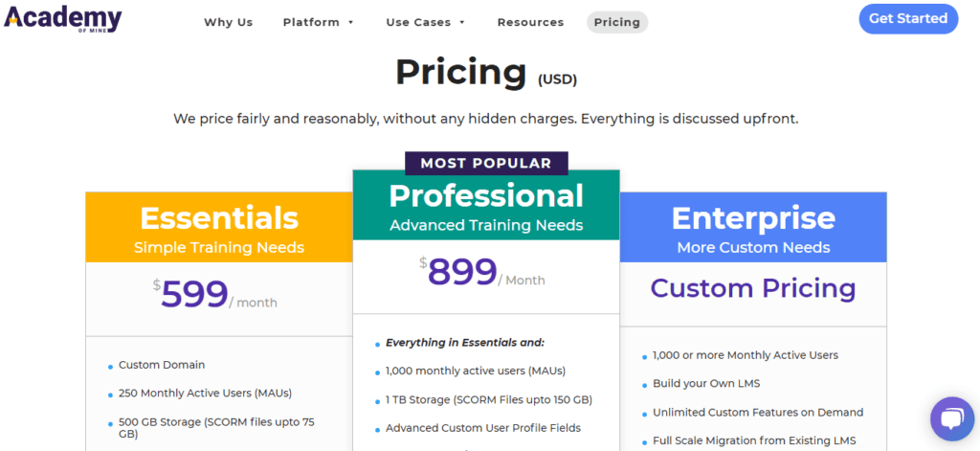This screenshot has width=980, height=451.
Task: Open the Why Us menu item
Action: (x=228, y=23)
